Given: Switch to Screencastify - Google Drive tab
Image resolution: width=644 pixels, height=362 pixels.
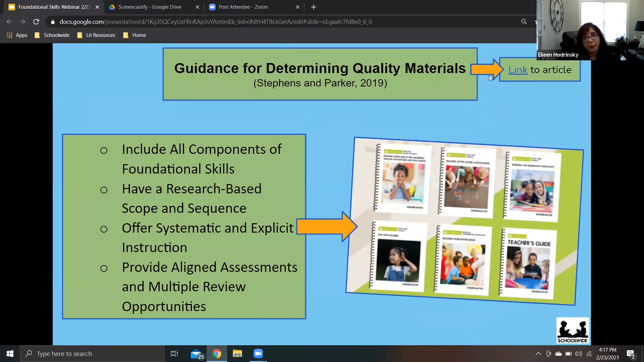Looking at the screenshot, I should point(150,7).
